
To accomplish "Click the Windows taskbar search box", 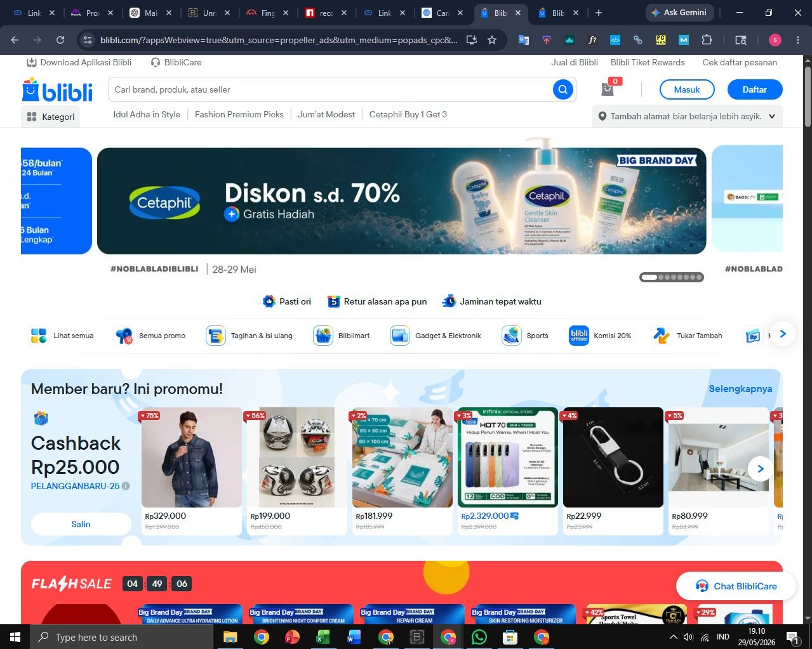I will pos(121,637).
